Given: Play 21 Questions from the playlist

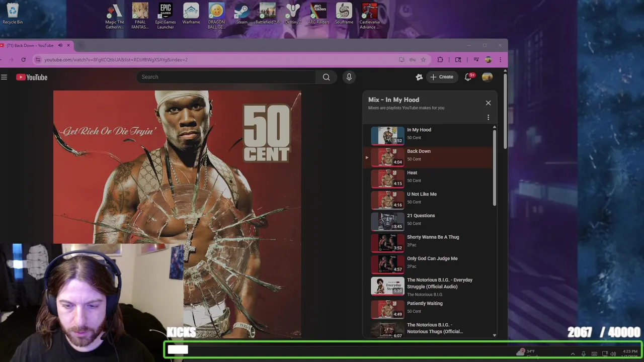Looking at the screenshot, I should point(428,221).
